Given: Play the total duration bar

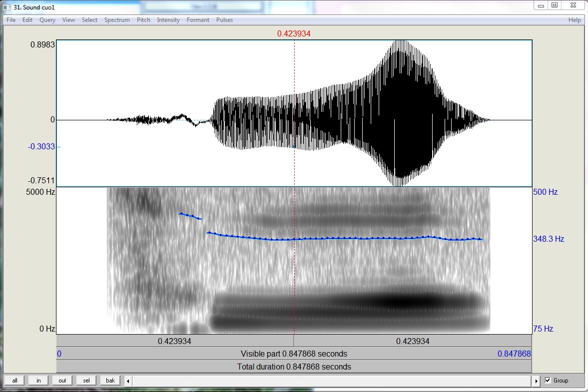Looking at the screenshot, I should (x=294, y=367).
